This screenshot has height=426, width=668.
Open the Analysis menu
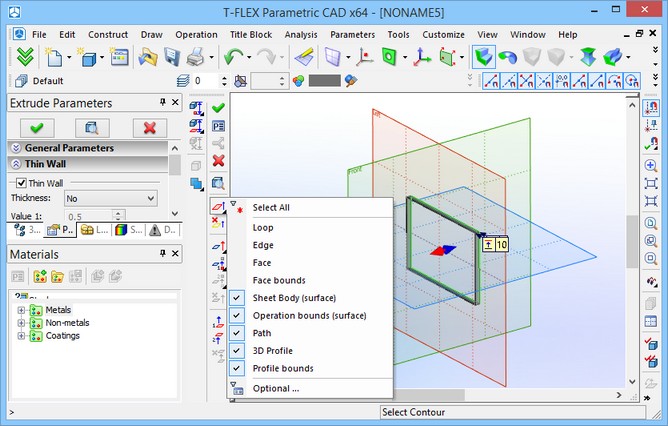pyautogui.click(x=301, y=35)
